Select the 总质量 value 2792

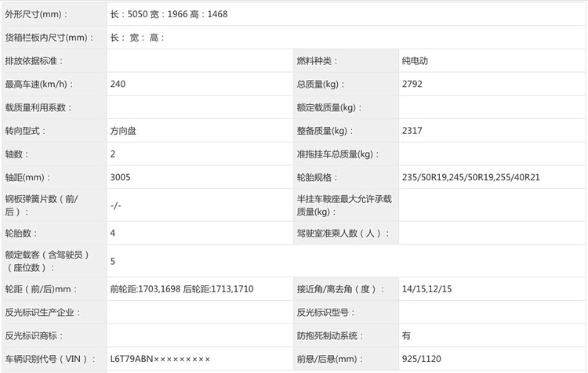(x=412, y=84)
